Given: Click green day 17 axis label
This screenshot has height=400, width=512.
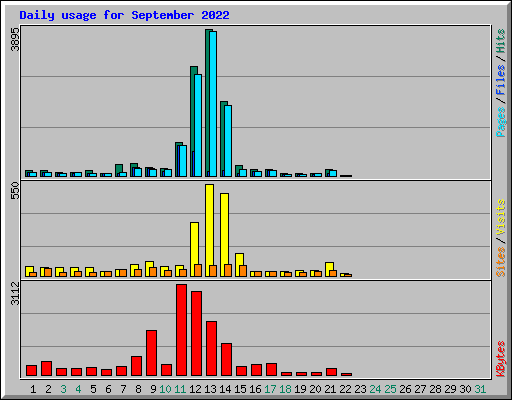Looking at the screenshot, I should click(270, 389).
